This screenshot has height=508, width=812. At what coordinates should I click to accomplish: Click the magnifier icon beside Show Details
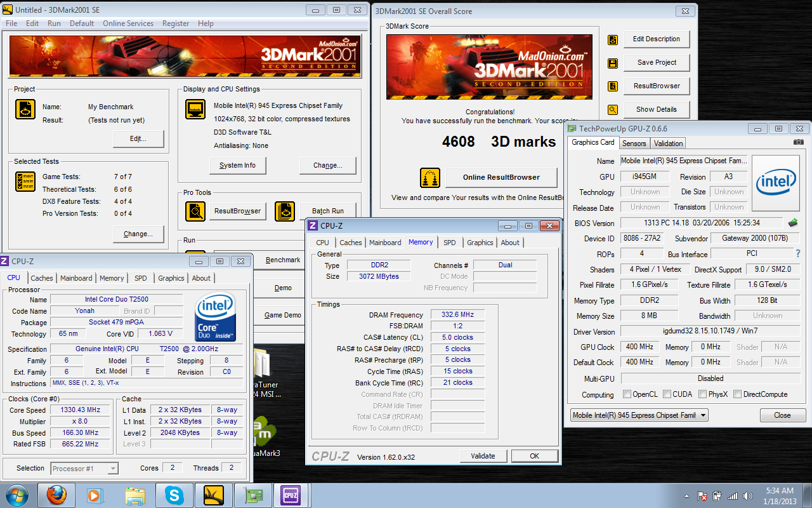coord(612,110)
